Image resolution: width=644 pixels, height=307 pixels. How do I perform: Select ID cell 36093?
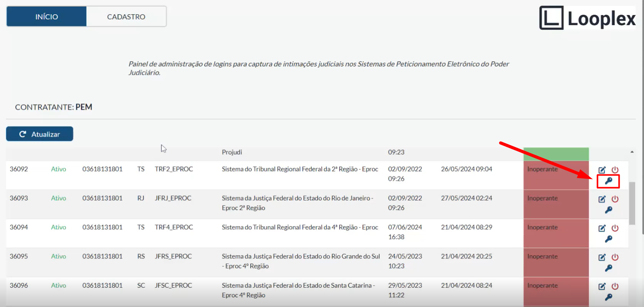click(19, 198)
